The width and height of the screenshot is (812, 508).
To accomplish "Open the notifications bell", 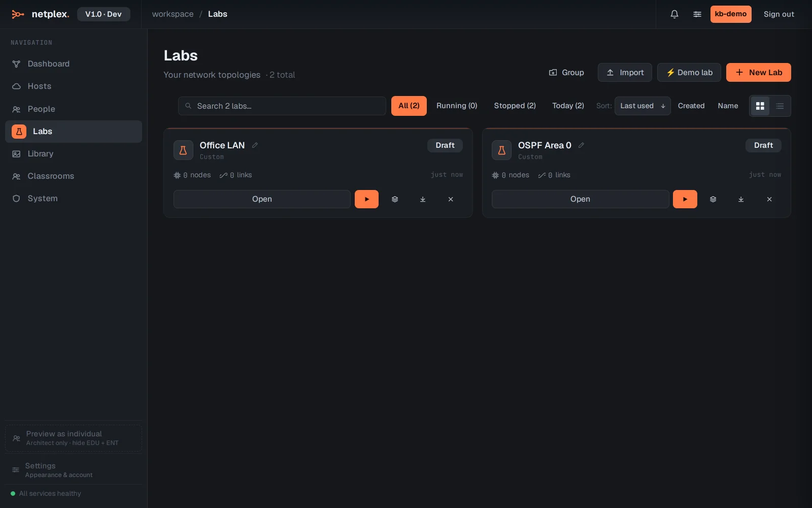I will tap(674, 14).
